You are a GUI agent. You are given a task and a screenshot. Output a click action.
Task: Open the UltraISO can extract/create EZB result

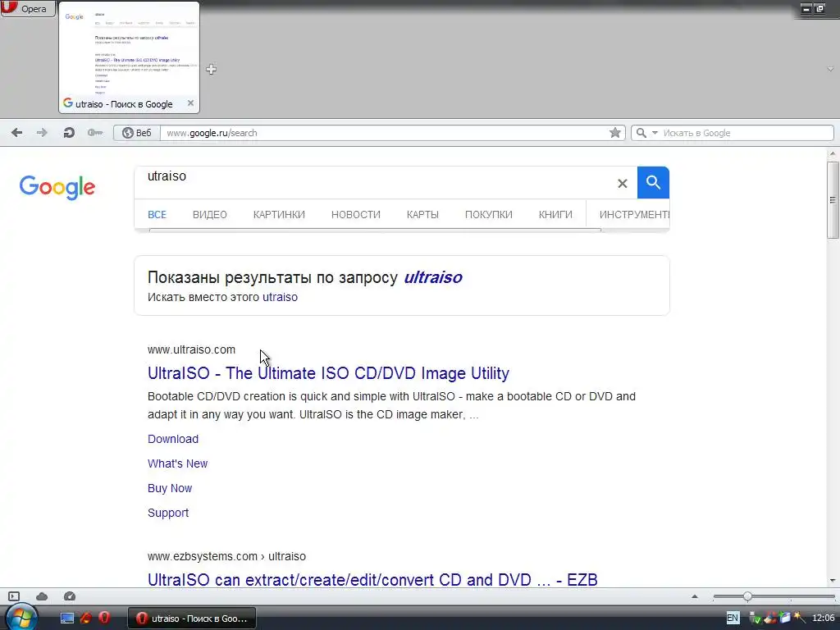pos(372,580)
